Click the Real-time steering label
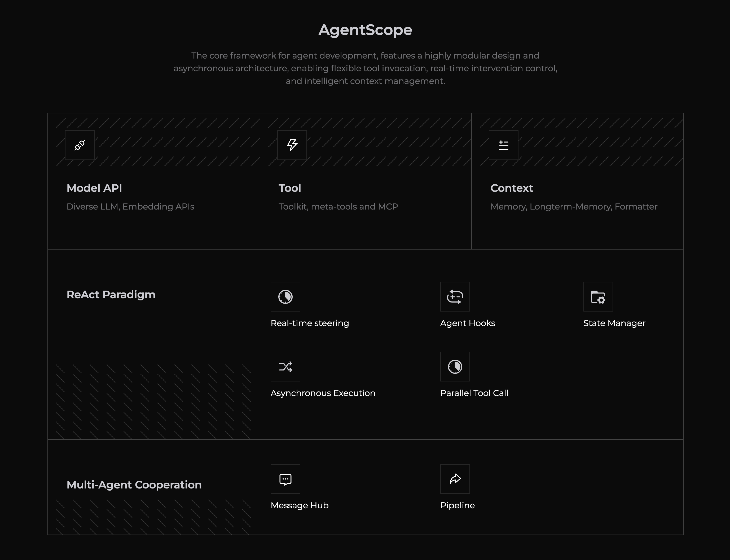This screenshot has width=730, height=560. pos(310,323)
